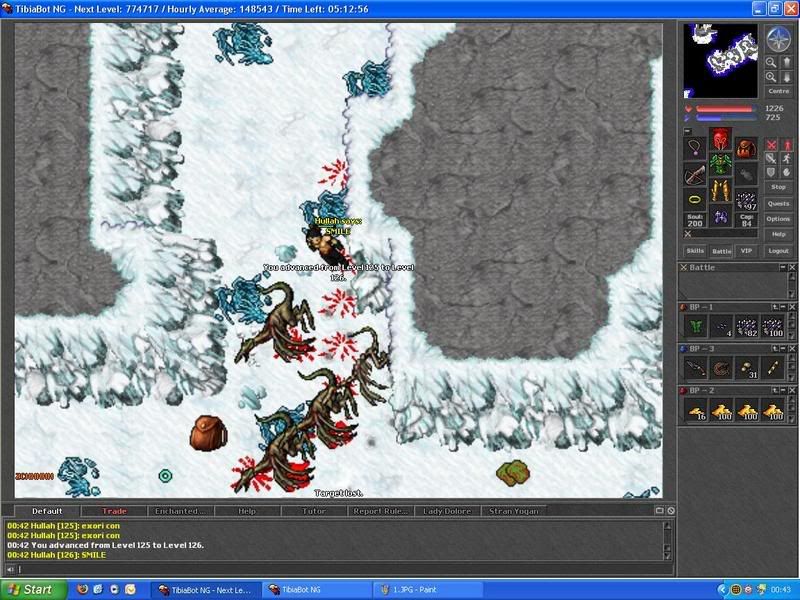Toggle secure mode hand icon
The height and width of the screenshot is (600, 800).
[x=787, y=172]
